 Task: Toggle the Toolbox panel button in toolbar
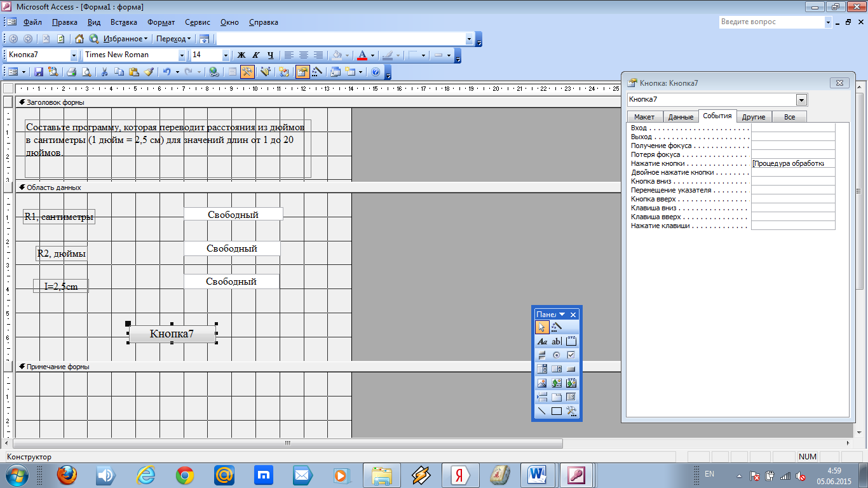[x=247, y=72]
